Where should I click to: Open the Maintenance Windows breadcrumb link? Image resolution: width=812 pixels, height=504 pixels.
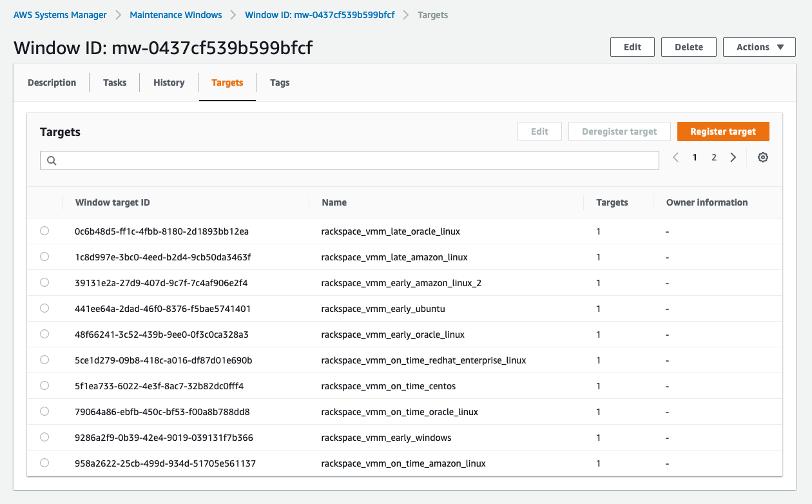click(175, 14)
